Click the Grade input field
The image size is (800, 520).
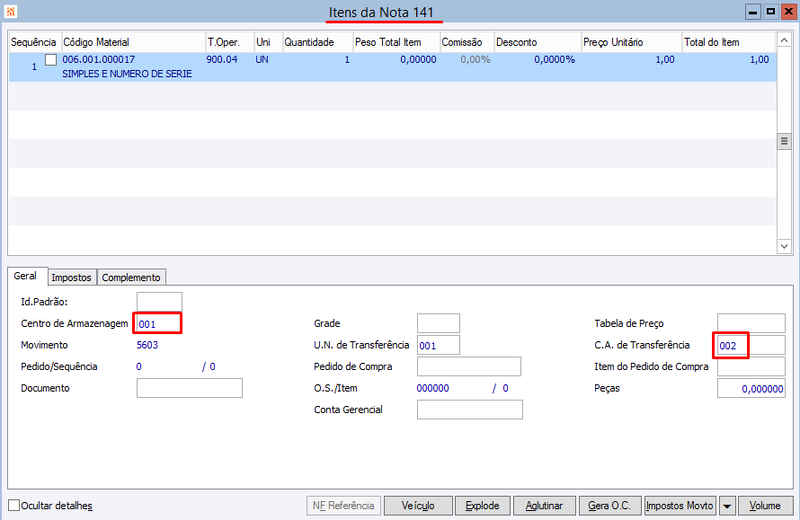tap(438, 323)
